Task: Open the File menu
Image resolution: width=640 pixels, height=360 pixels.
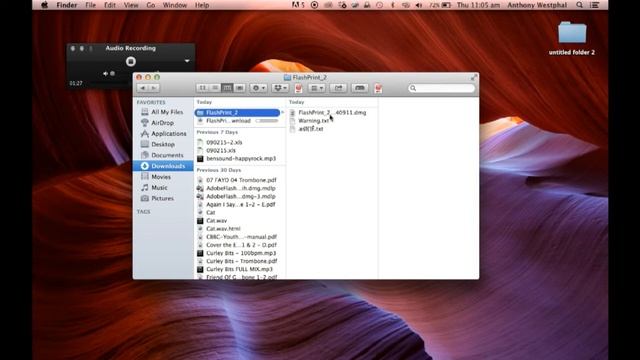Action: (x=91, y=5)
